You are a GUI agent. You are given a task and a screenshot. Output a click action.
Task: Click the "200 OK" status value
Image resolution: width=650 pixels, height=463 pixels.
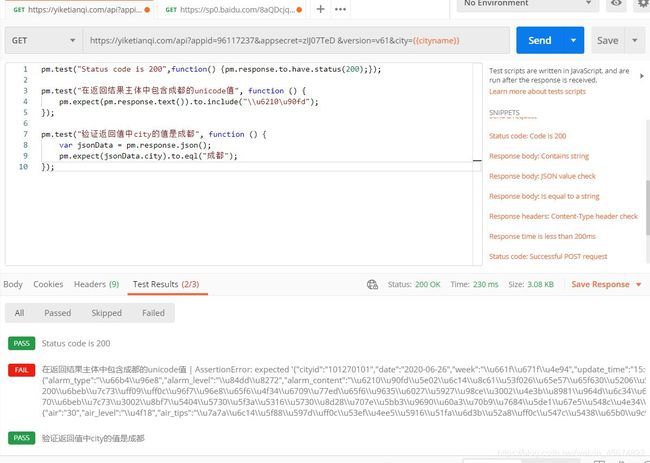coord(427,284)
